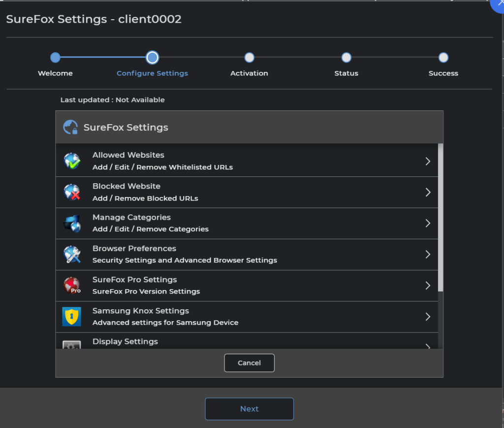Go to the Status step marker

(x=346, y=58)
